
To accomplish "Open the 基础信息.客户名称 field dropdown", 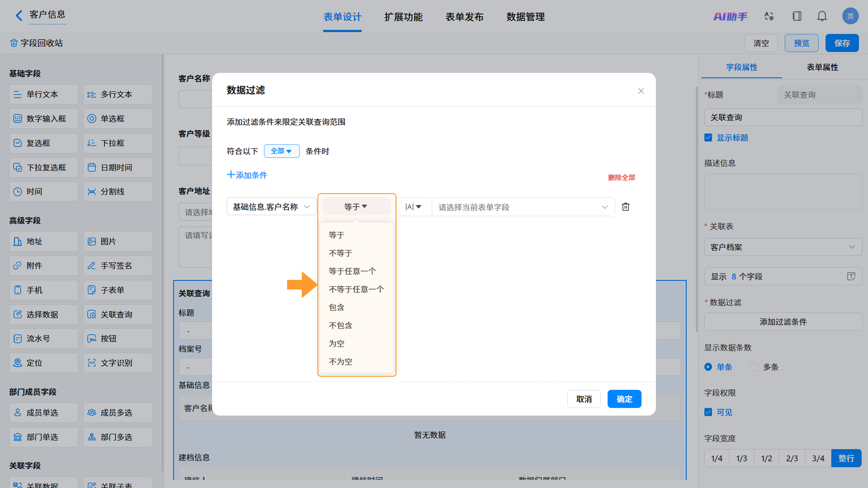I will pos(271,207).
